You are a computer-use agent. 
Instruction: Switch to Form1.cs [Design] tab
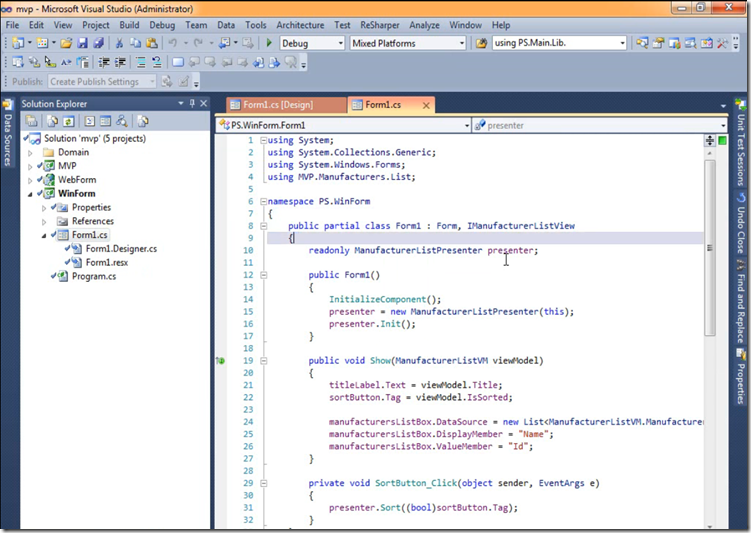coord(286,105)
